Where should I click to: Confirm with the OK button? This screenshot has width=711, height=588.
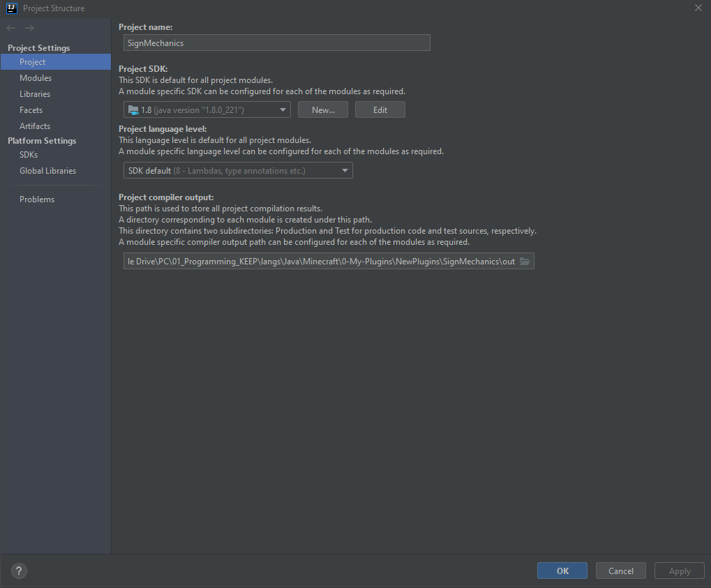pos(562,571)
